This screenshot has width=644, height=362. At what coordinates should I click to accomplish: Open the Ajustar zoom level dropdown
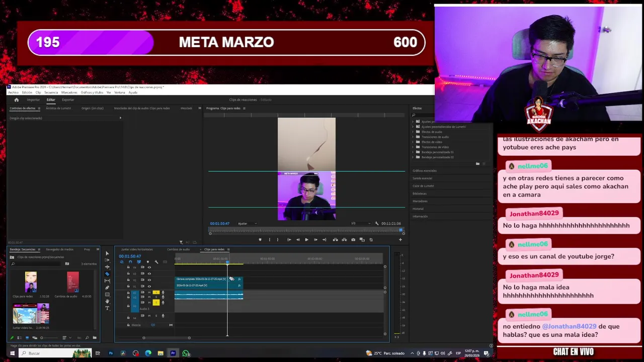pyautogui.click(x=248, y=223)
